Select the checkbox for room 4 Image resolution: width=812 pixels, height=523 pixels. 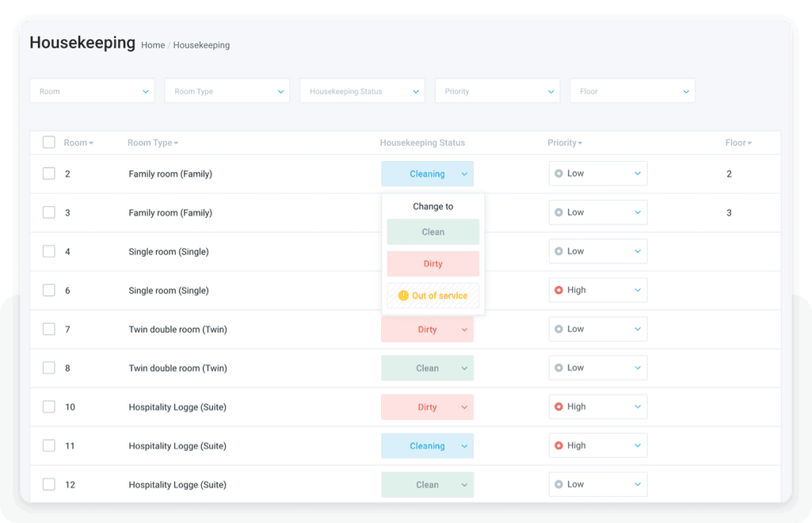pos(48,251)
